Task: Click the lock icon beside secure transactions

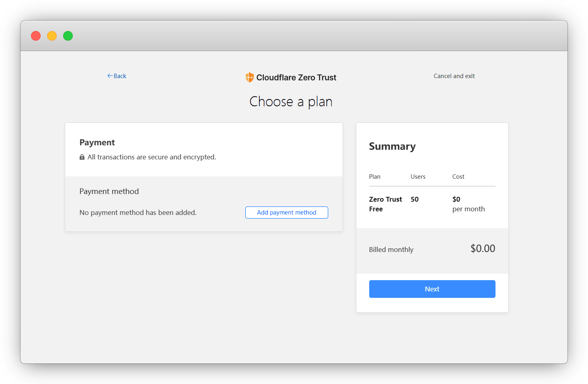Action: [82, 157]
